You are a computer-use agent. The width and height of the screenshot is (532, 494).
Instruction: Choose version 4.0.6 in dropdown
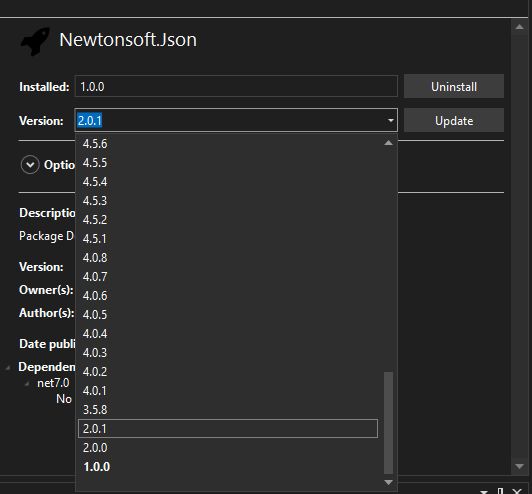pyautogui.click(x=228, y=296)
